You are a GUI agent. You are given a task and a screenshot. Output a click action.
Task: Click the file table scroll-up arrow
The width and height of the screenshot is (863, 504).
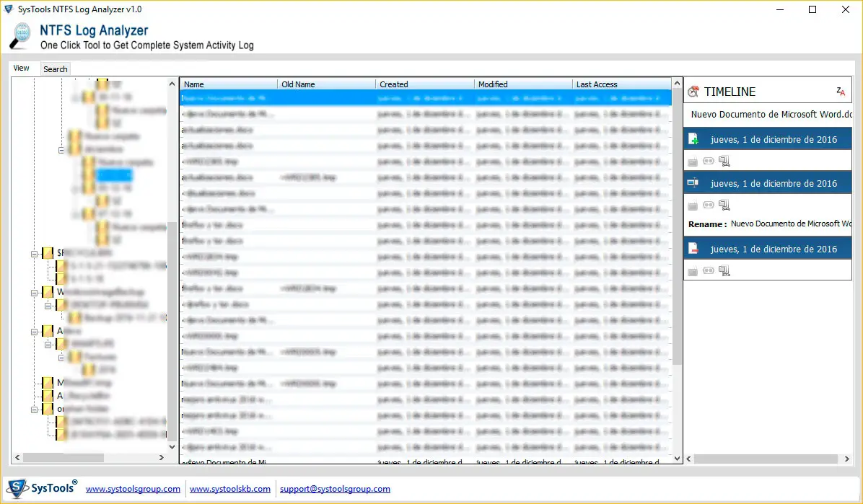click(677, 84)
